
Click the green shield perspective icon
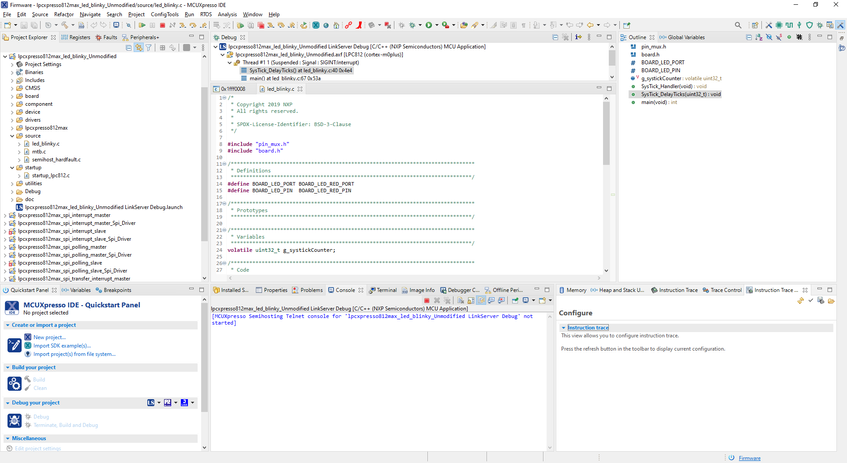[x=809, y=25]
